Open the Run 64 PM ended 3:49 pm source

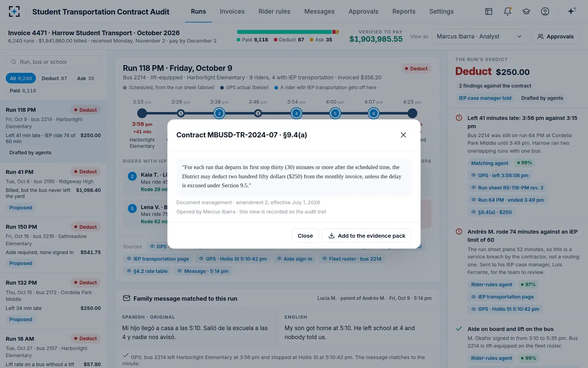click(508, 200)
